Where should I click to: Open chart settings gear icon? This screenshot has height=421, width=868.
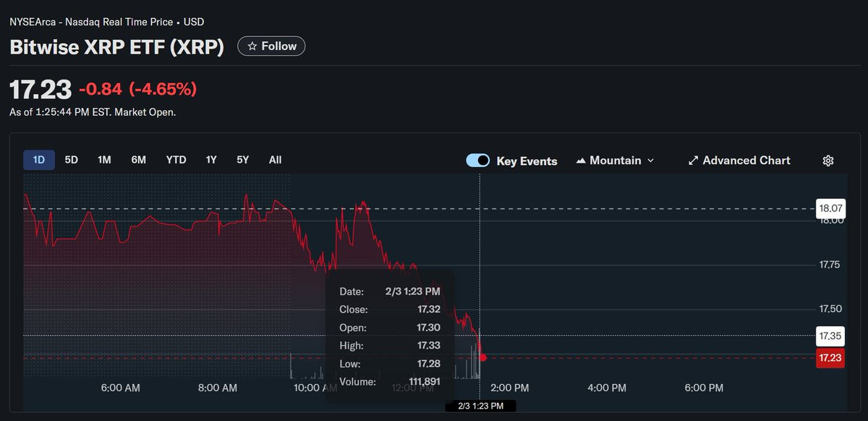coord(828,161)
